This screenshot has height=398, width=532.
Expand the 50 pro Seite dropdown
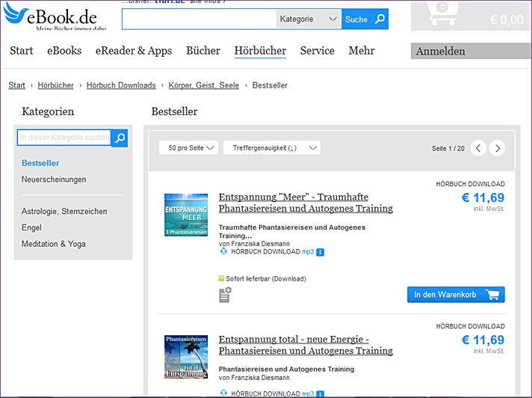point(188,148)
